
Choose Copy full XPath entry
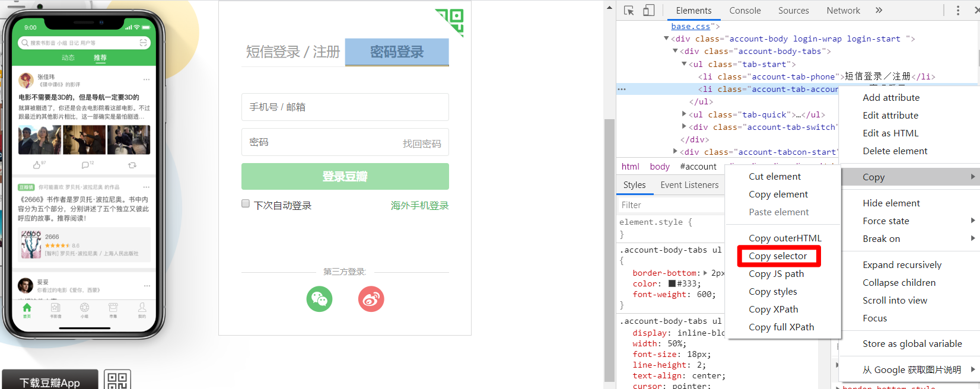point(781,327)
